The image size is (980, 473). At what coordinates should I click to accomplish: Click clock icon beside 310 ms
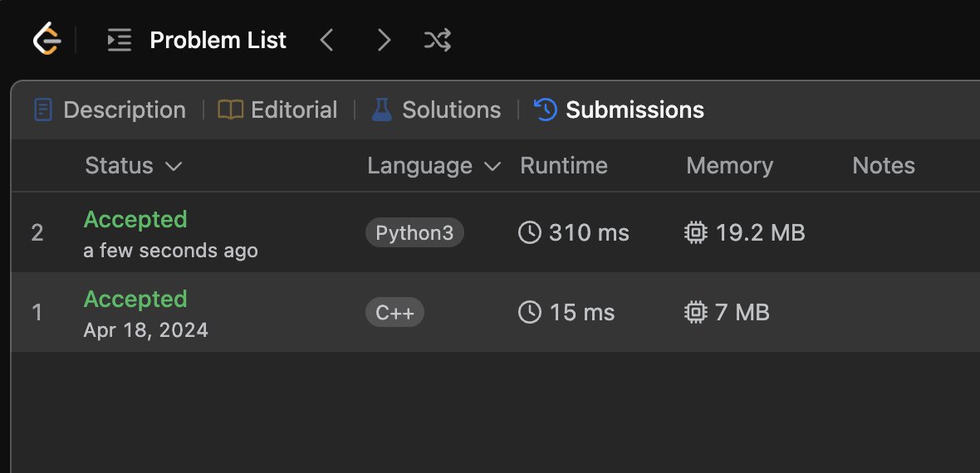click(529, 233)
